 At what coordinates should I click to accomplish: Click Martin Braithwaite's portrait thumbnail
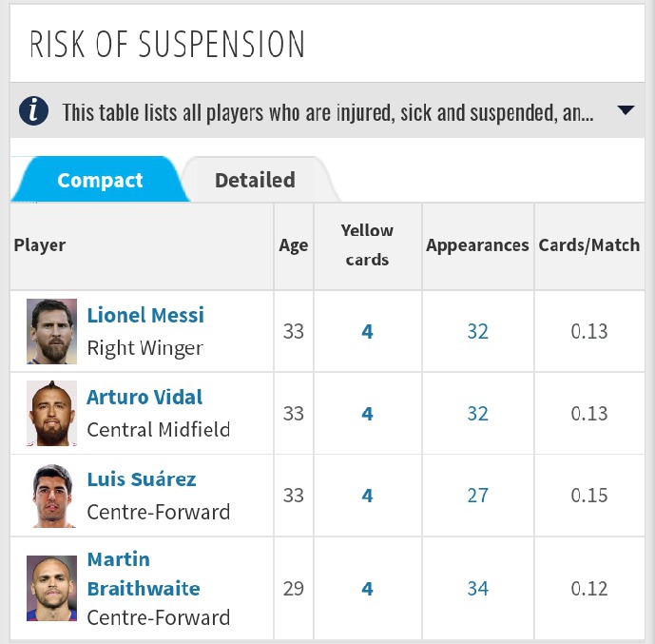pos(51,588)
